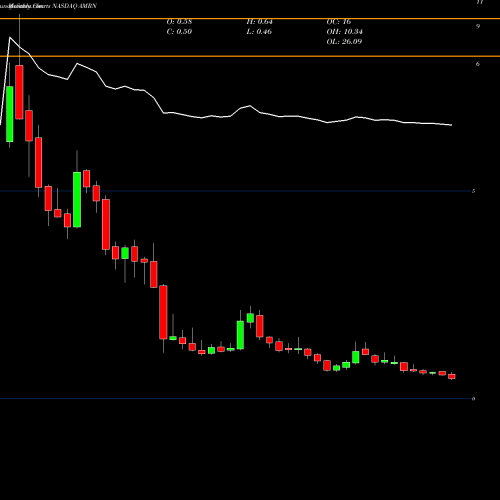Select the open value O: 0.58
This screenshot has width=500, height=500.
[x=179, y=22]
